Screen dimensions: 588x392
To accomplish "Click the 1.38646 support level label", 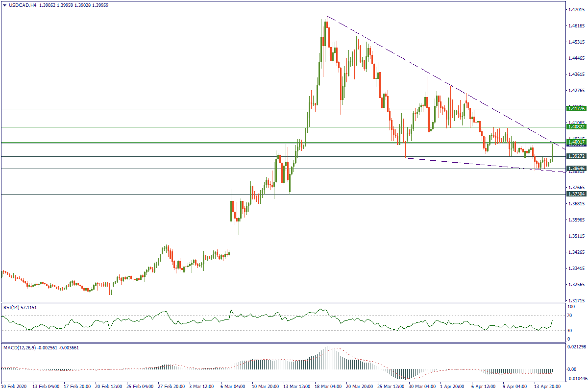I will [576, 169].
